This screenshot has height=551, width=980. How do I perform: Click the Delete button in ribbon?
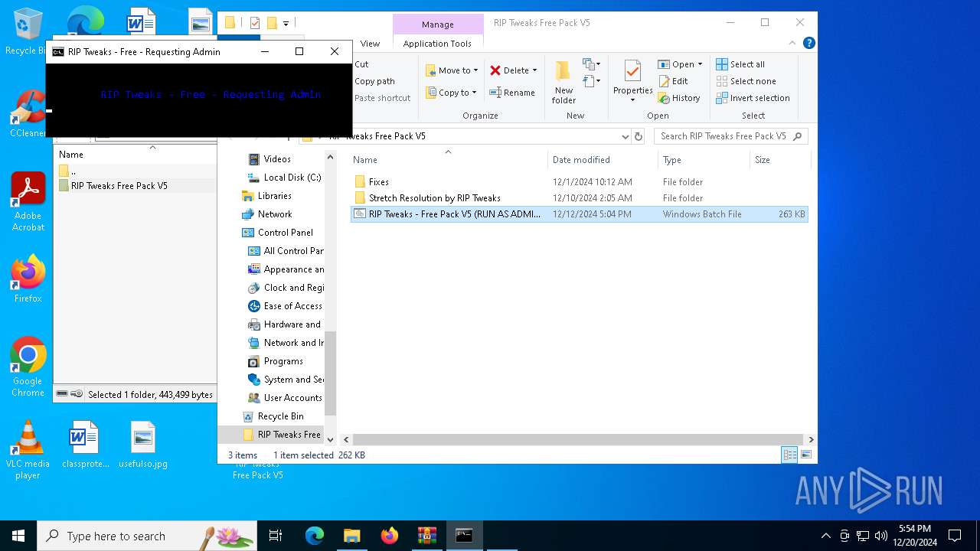[x=509, y=70]
